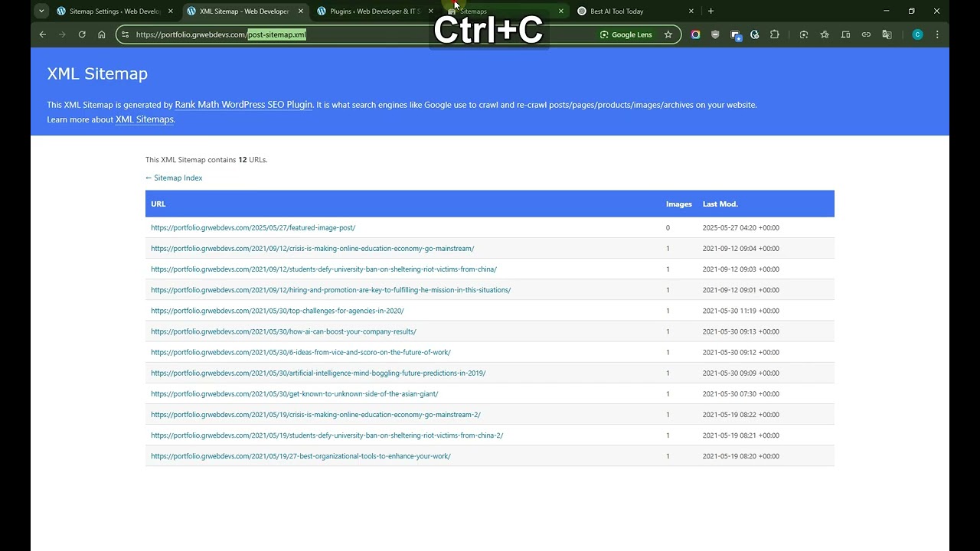The width and height of the screenshot is (980, 551).
Task: Open students-defy-university-ban-from-china-2 link
Action: click(327, 435)
